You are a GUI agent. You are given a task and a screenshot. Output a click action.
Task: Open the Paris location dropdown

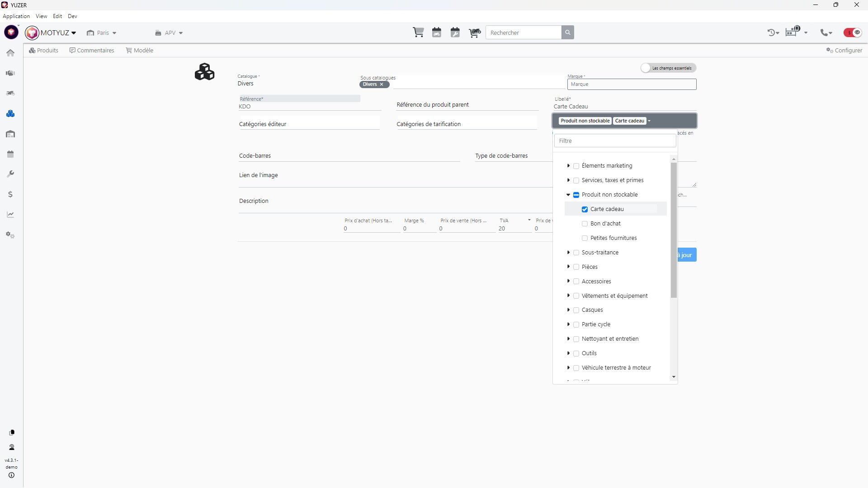tap(102, 33)
